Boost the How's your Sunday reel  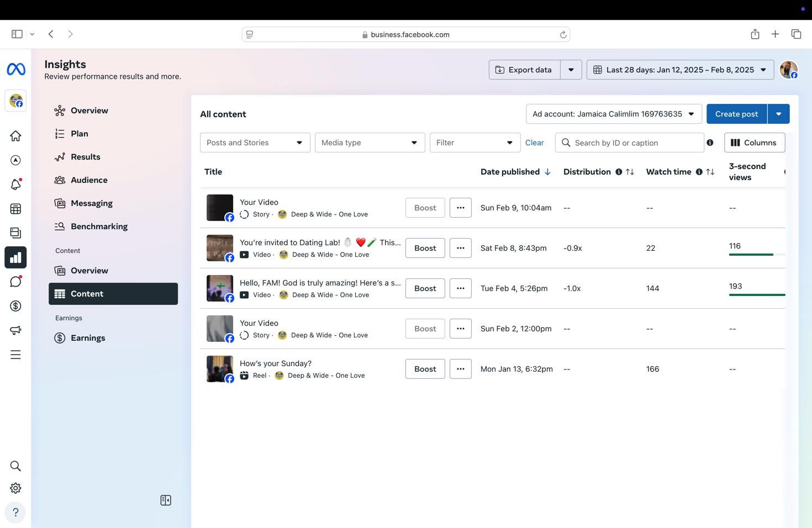click(x=425, y=369)
